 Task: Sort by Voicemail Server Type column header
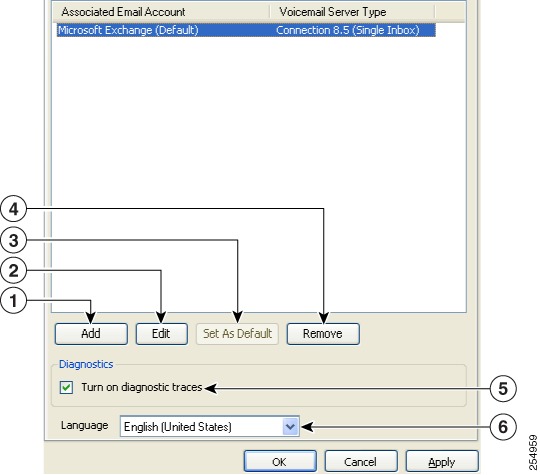(352, 12)
